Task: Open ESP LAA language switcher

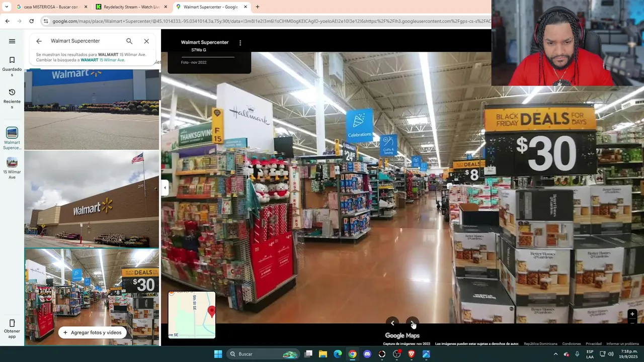Action: [x=590, y=354]
